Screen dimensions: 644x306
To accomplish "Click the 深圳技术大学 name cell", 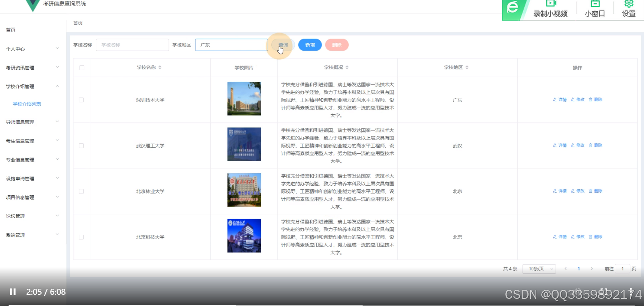I will coord(150,100).
